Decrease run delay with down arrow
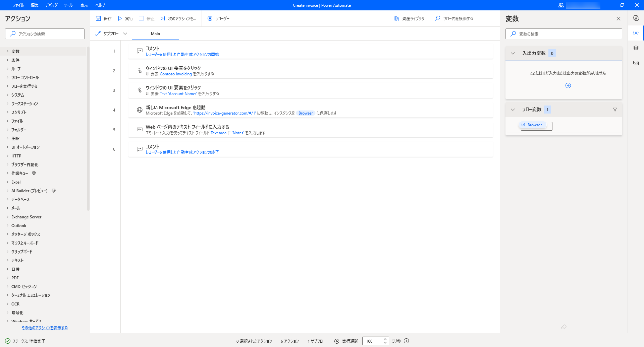The width and height of the screenshot is (644, 347). (x=385, y=343)
